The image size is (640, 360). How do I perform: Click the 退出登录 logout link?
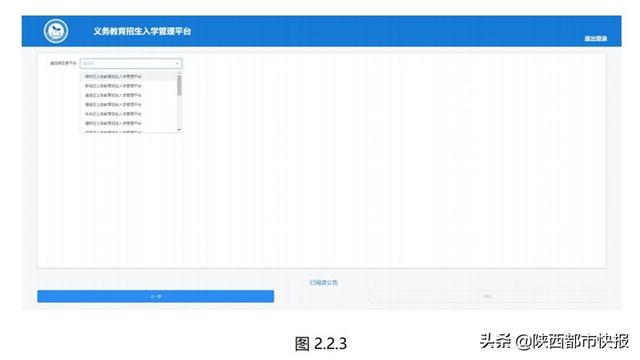pyautogui.click(x=596, y=39)
